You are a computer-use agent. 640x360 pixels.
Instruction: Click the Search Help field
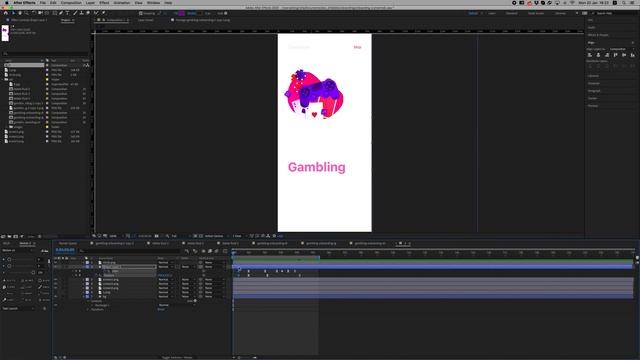pyautogui.click(x=612, y=13)
